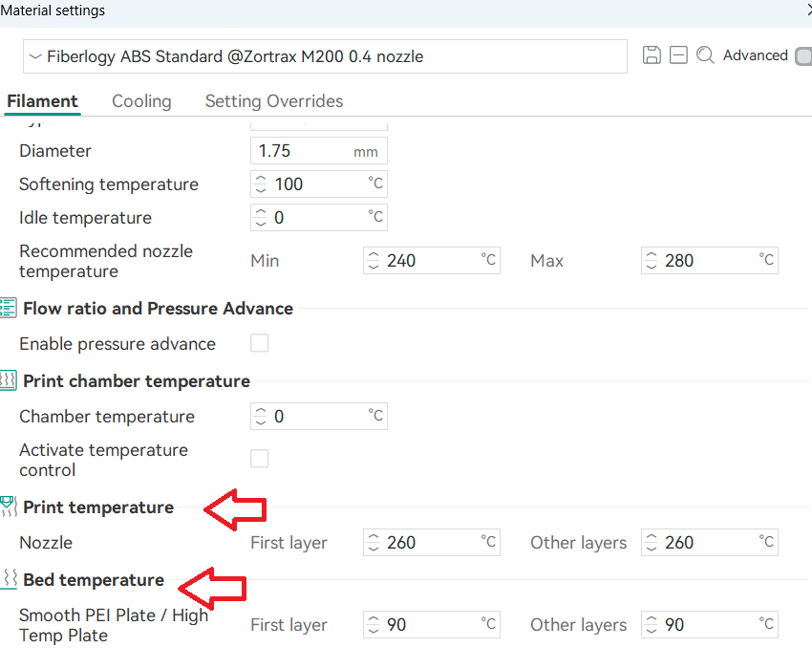Open the Setting Overrides tab

274,101
